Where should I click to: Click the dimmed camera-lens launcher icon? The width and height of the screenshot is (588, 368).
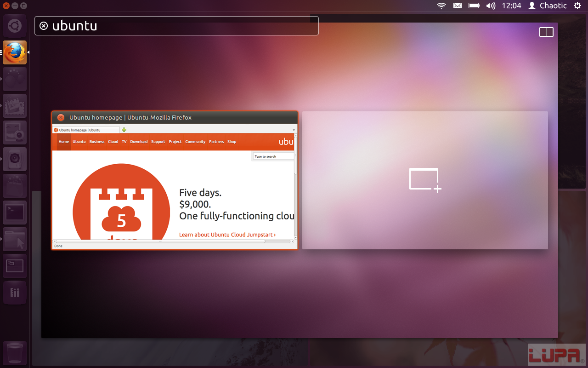click(x=15, y=159)
